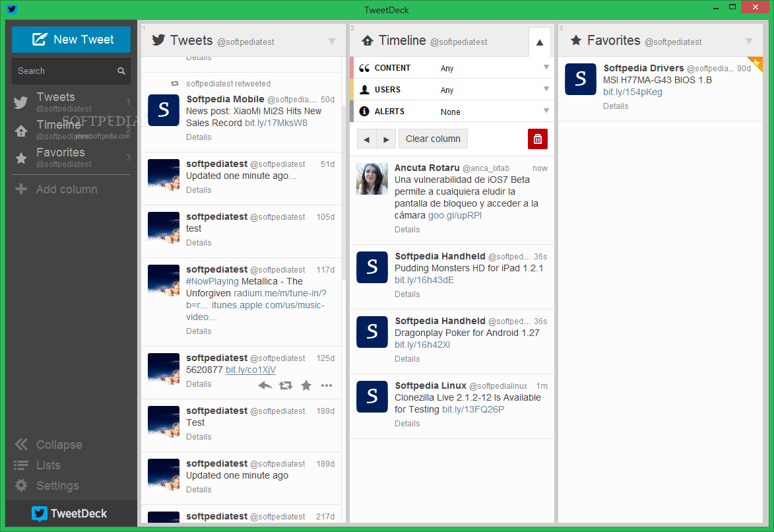Click the New Tweet compose button
The height and width of the screenshot is (532, 774).
(x=71, y=40)
